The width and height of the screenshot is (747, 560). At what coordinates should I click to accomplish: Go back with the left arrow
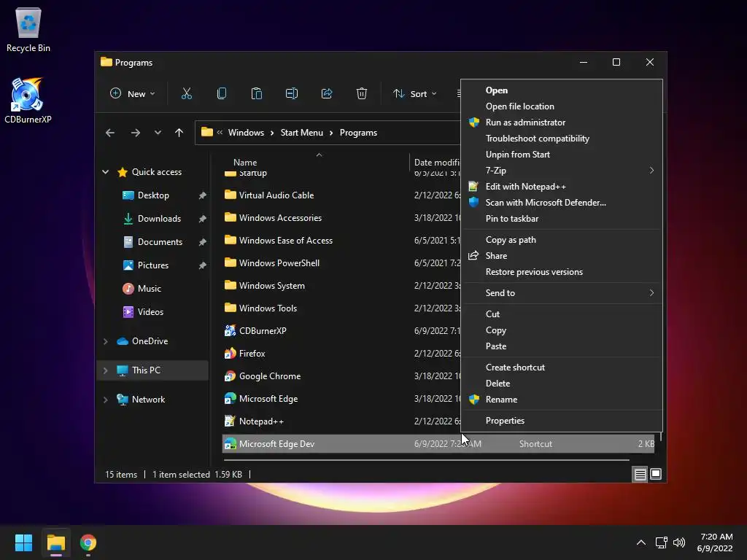[x=110, y=133]
